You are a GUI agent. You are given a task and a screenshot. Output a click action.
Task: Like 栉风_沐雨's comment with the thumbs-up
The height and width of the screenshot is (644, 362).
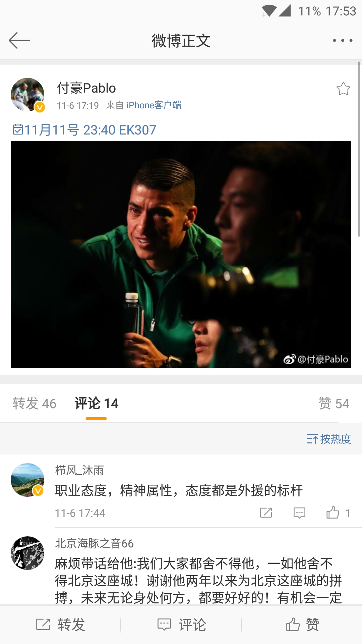tap(338, 513)
